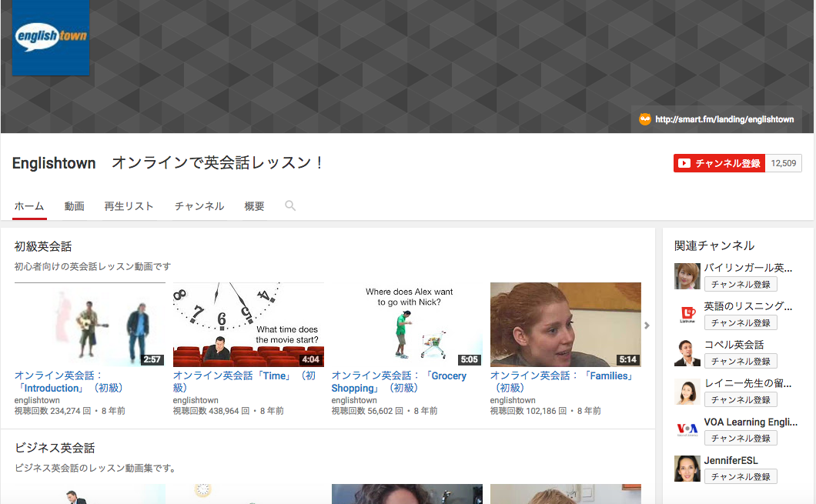Click the 5:05 duration badge
Image resolution: width=816 pixels, height=504 pixels.
469,359
